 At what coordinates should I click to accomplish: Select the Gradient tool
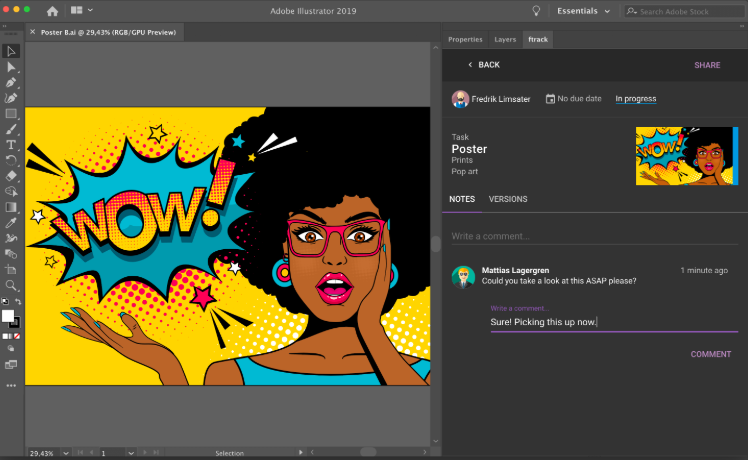(11, 207)
